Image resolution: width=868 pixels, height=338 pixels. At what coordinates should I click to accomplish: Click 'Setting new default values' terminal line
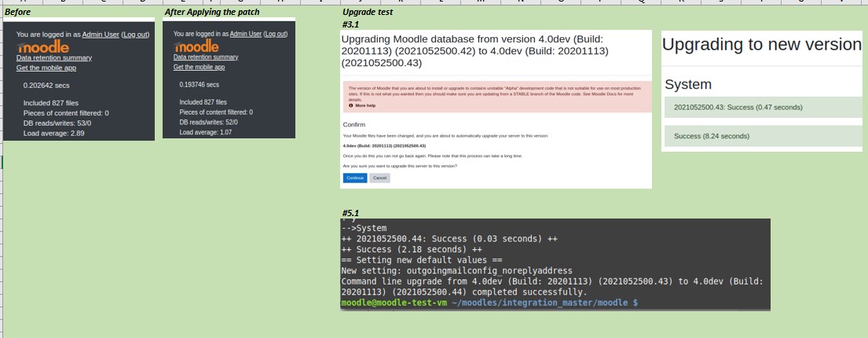coord(422,260)
